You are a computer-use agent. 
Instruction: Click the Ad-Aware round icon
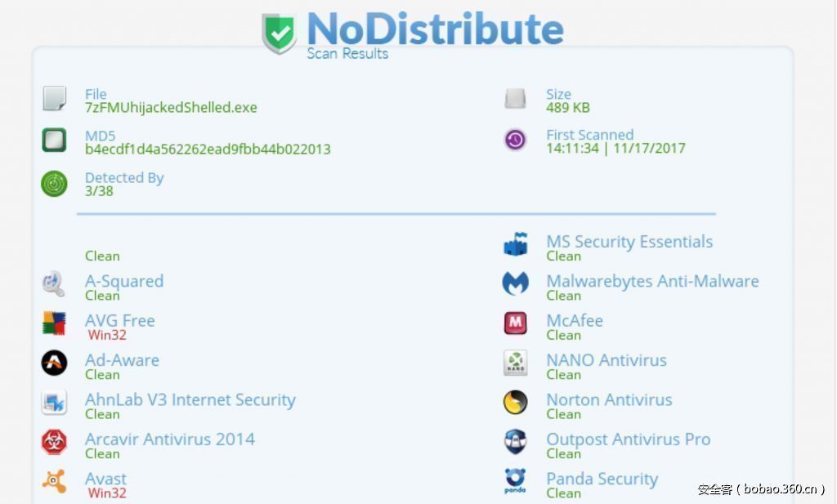(x=54, y=363)
